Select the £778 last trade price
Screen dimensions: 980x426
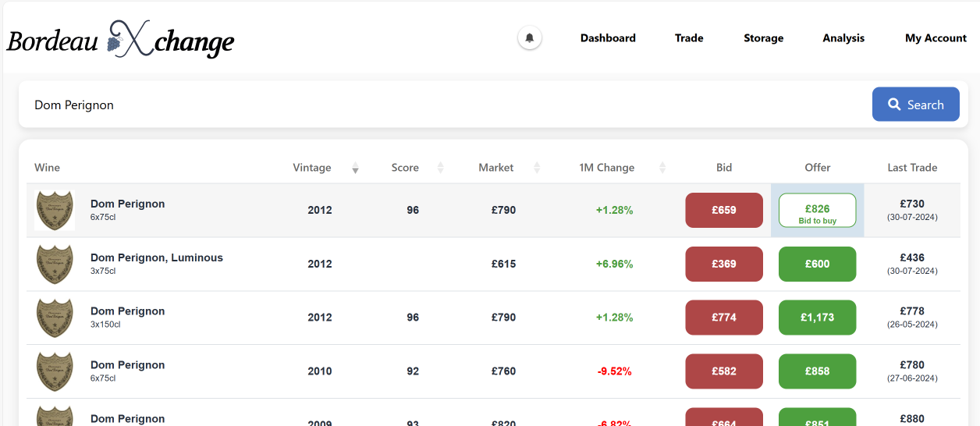point(912,311)
